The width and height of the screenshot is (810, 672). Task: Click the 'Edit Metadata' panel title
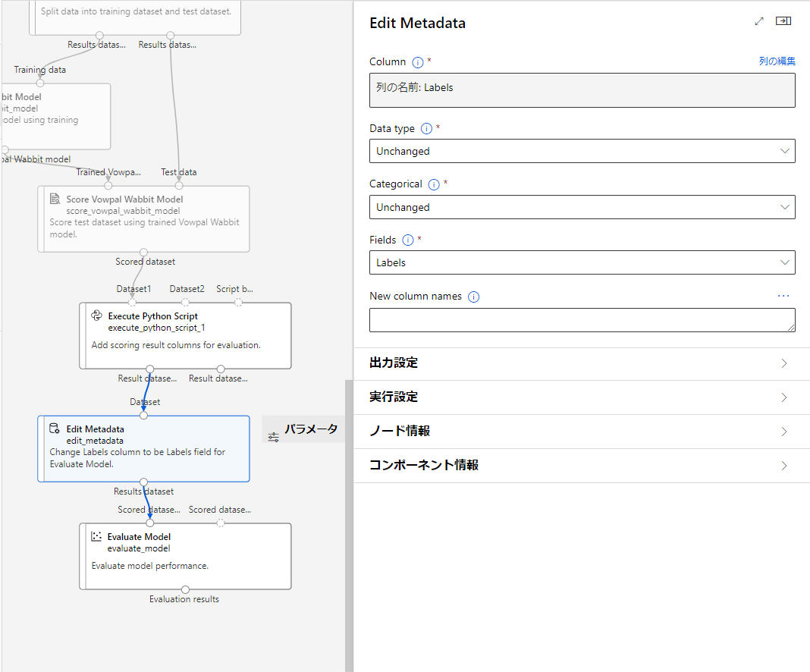click(417, 24)
